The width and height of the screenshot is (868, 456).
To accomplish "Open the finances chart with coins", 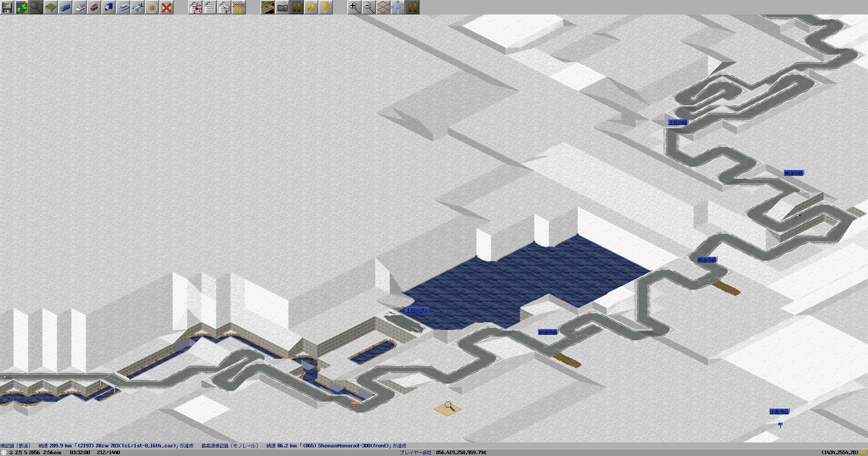I will (239, 7).
